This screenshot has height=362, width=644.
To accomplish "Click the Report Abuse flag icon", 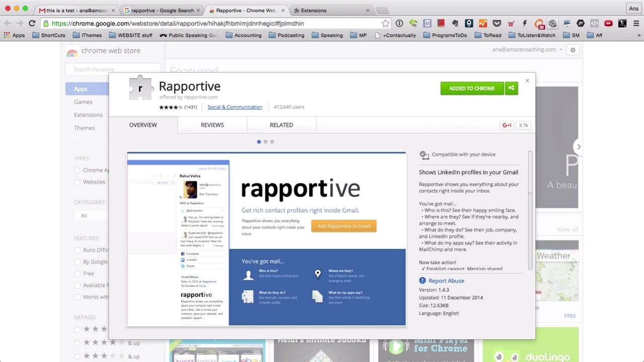I will pos(423,281).
